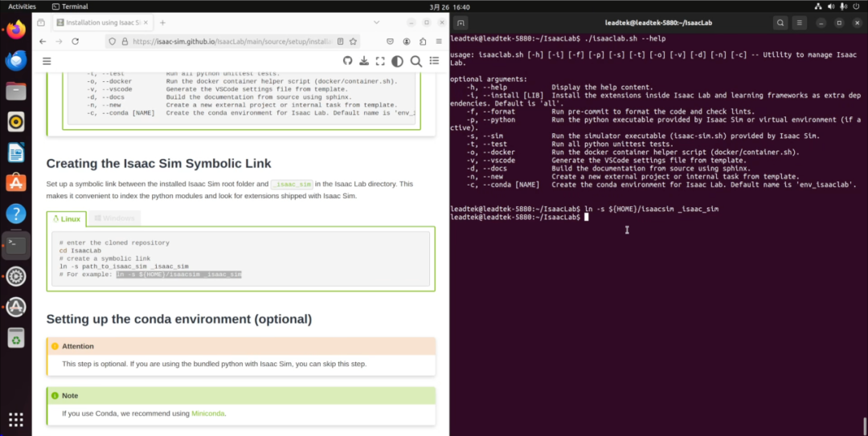Click the _isaac_sim inline code
This screenshot has width=868, height=436.
coord(292,184)
